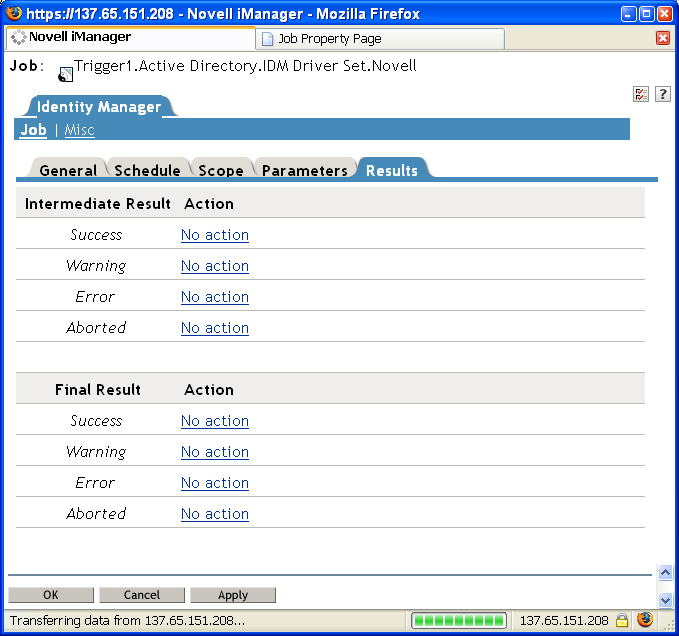
Task: Click the Final Result column header
Action: pos(97,390)
